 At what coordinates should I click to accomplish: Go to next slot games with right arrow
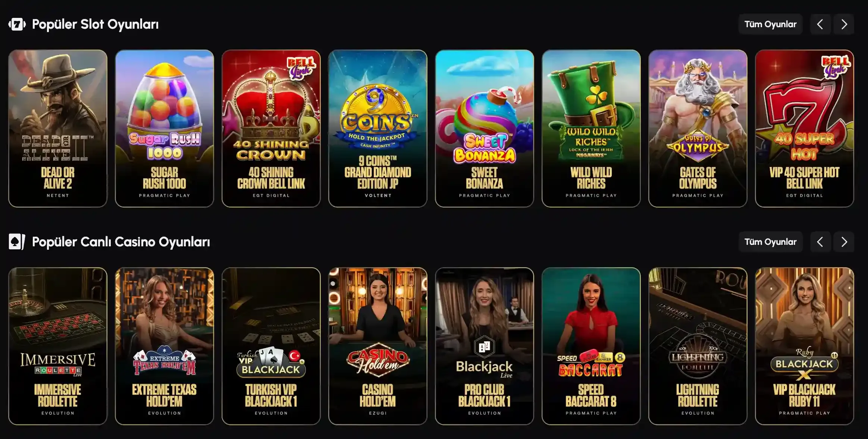click(844, 24)
